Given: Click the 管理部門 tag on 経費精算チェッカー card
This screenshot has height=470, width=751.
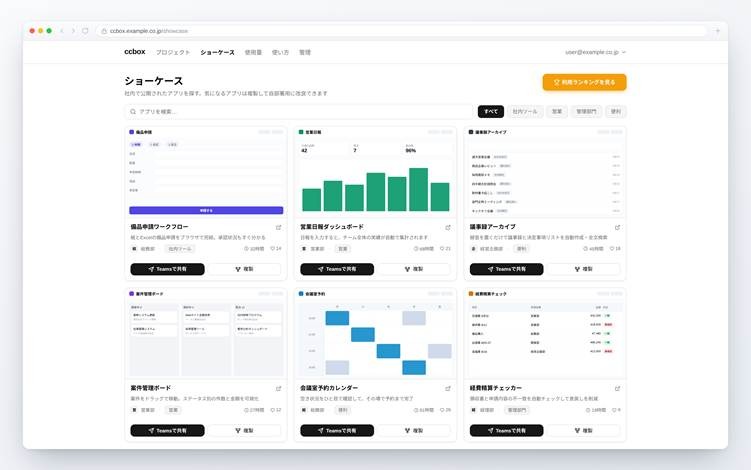Looking at the screenshot, I should (x=517, y=410).
